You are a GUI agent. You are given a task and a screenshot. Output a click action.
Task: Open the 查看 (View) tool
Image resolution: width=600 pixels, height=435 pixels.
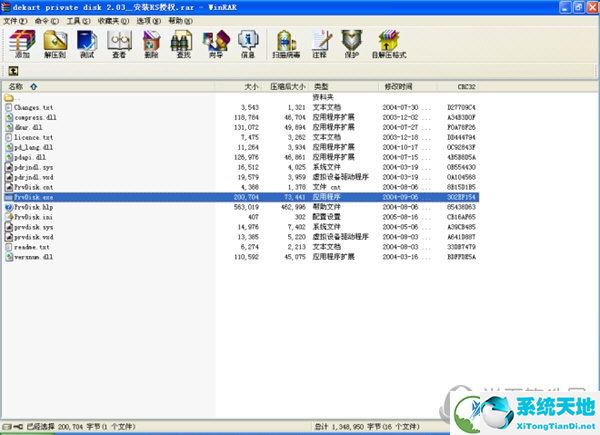(119, 44)
